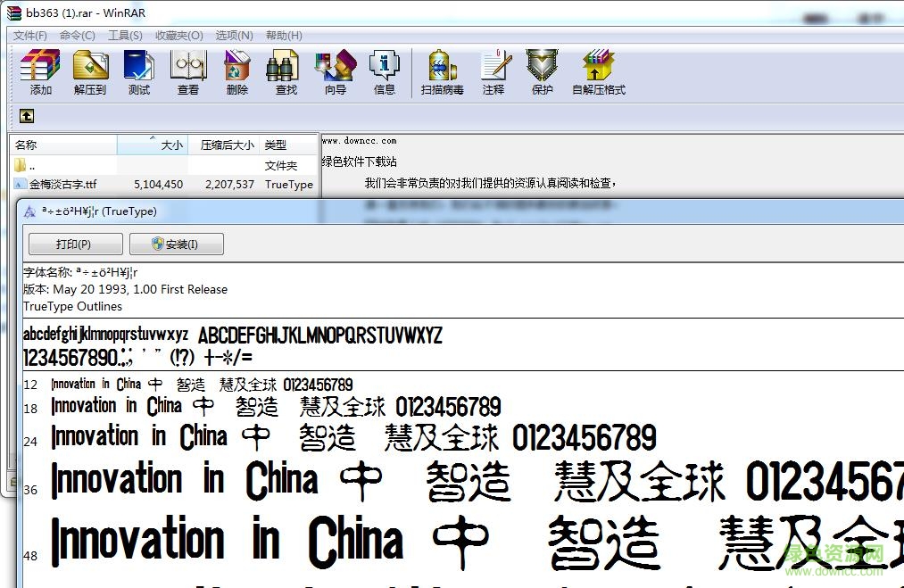Click the 测试 (Test) archive icon
The height and width of the screenshot is (588, 904).
click(138, 71)
